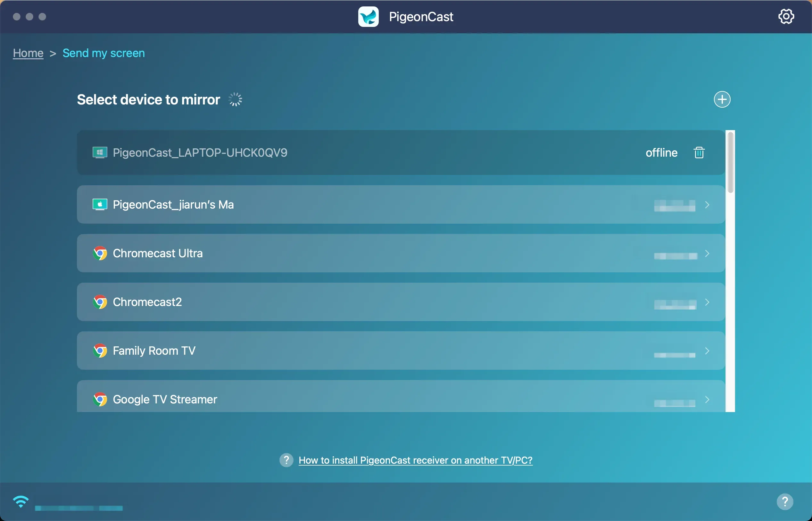Open the chevron for Google TV Streamer

point(707,400)
